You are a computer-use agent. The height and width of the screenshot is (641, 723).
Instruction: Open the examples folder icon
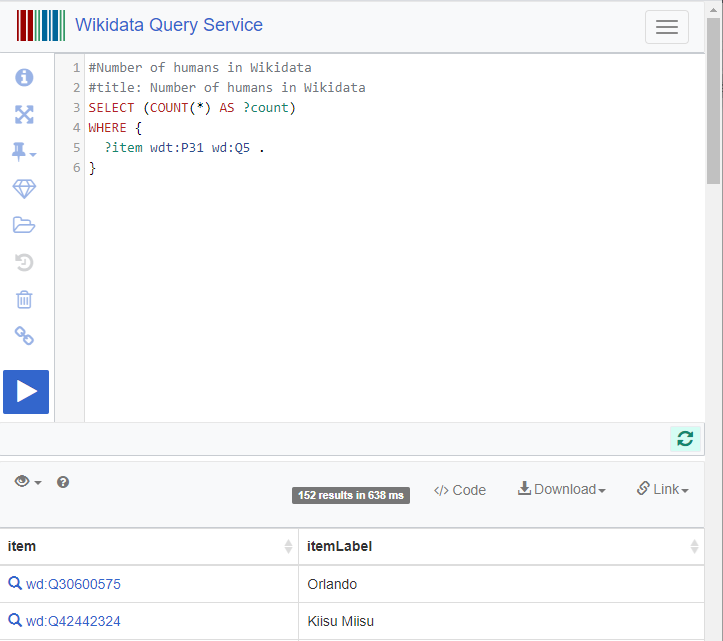[24, 225]
